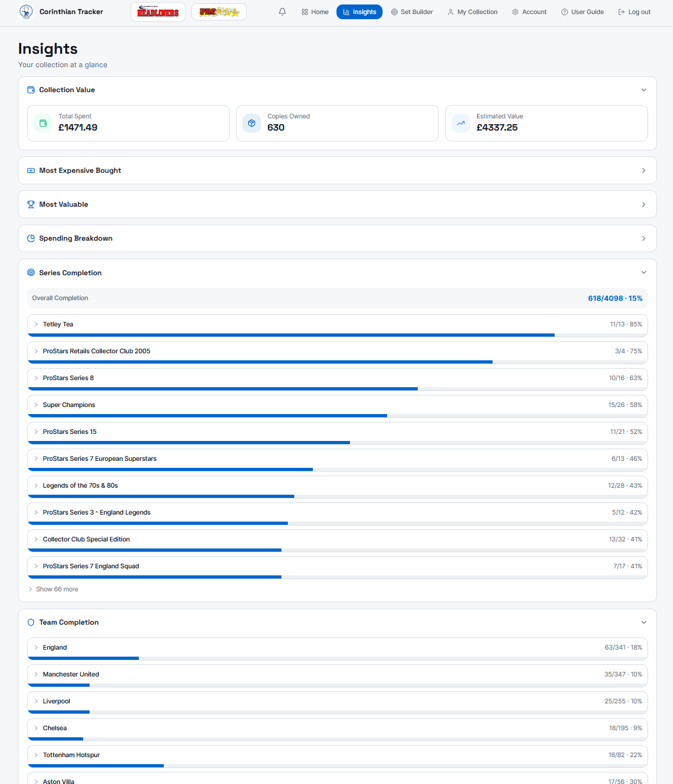Open notifications bell icon

point(283,12)
